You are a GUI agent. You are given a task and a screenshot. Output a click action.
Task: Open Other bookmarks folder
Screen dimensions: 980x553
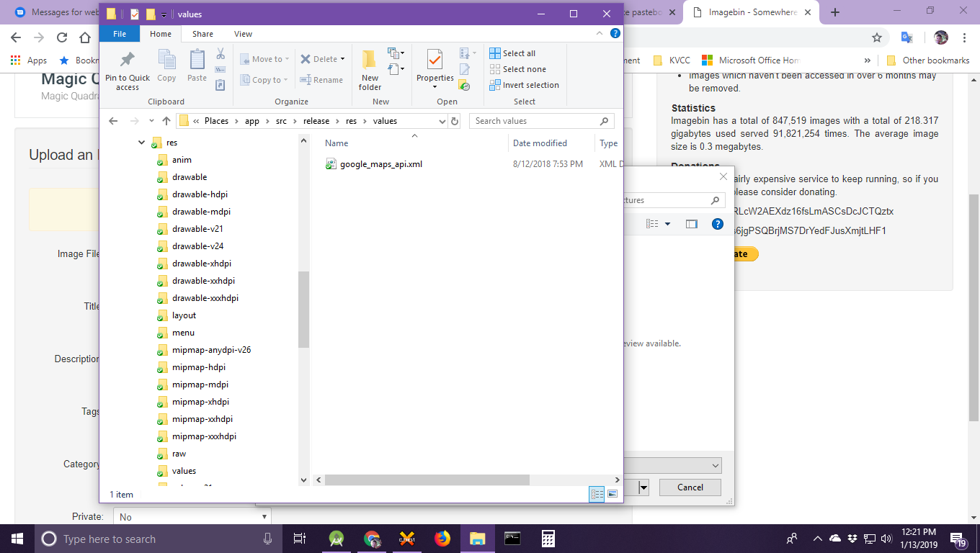click(929, 60)
